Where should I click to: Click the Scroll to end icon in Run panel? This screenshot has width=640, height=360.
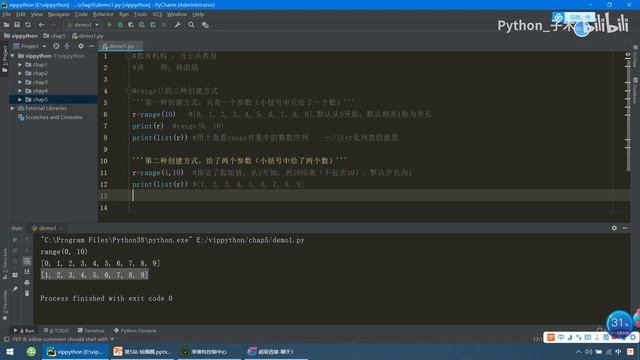pos(27,271)
